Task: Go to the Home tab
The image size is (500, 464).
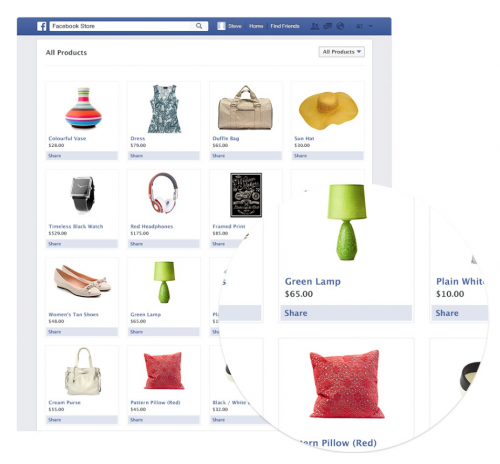Action: point(256,26)
